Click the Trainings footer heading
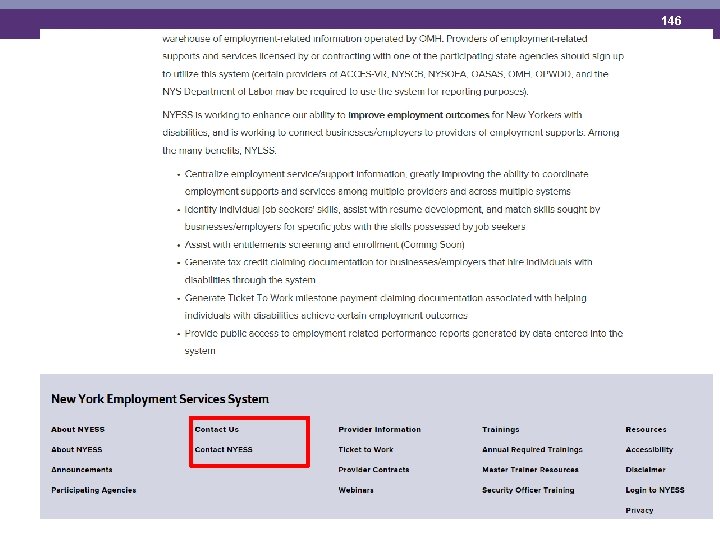 click(x=501, y=429)
